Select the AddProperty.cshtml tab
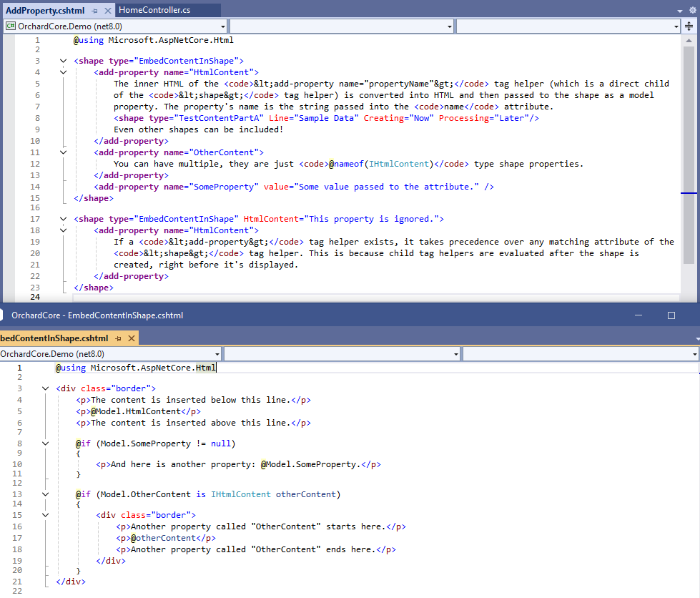This screenshot has width=700, height=598. coord(44,10)
